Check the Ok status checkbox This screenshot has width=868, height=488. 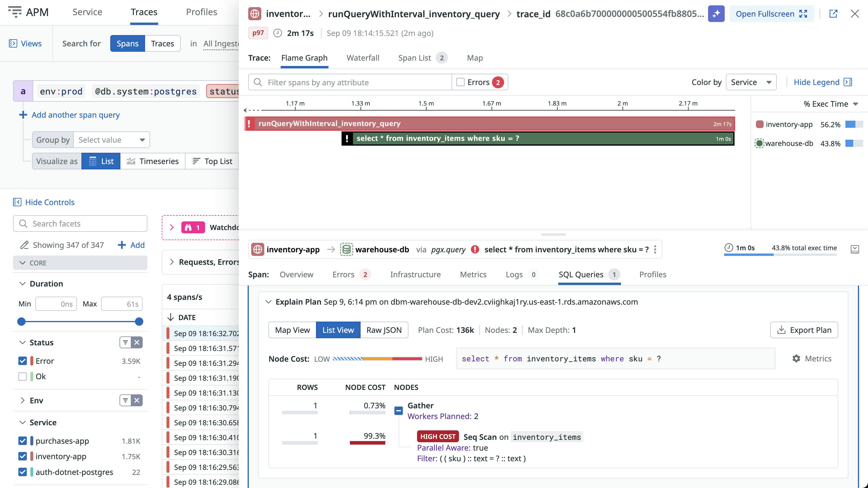23,377
